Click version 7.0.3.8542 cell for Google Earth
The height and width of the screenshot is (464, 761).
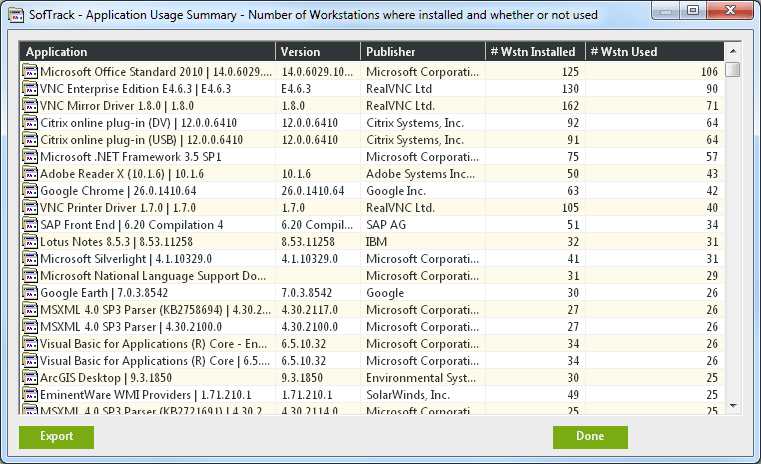pyautogui.click(x=307, y=293)
